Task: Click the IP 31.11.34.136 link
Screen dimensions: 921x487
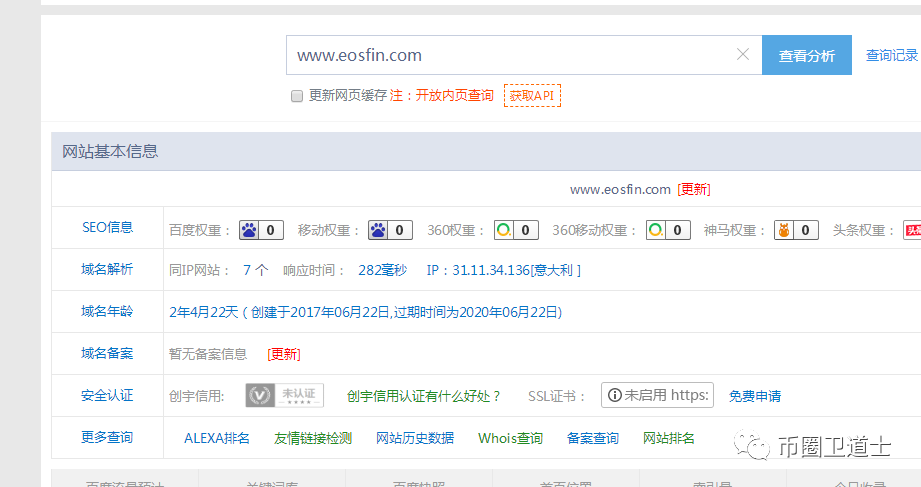Action: pos(503,270)
